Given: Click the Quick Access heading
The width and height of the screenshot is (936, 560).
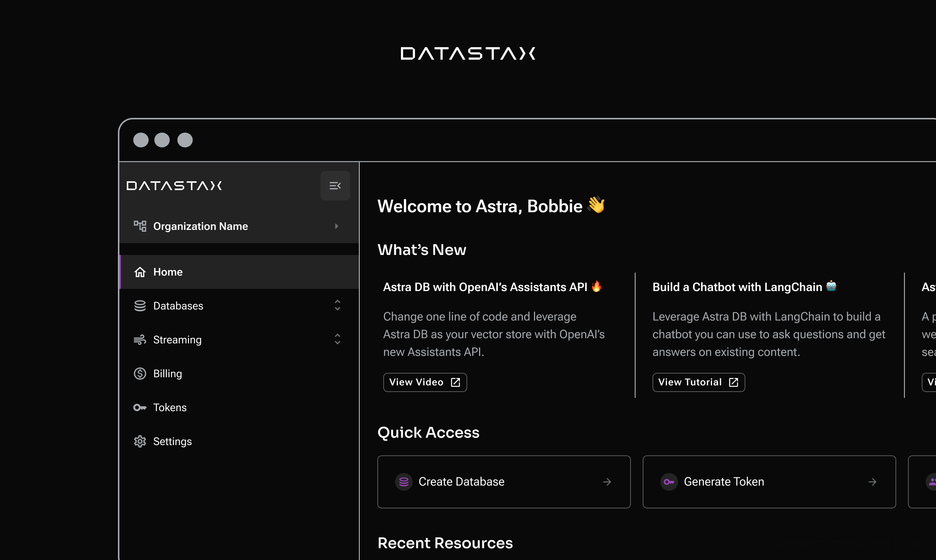Looking at the screenshot, I should click(428, 433).
